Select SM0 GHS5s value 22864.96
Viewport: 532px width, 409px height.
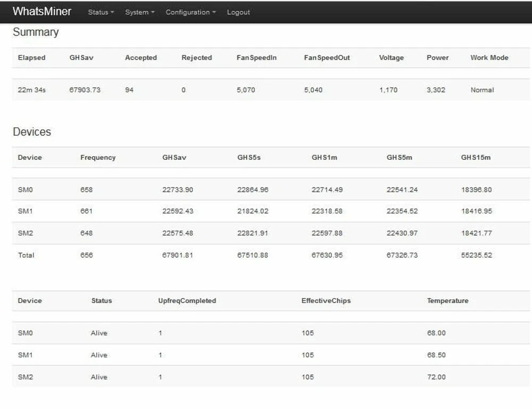click(x=253, y=190)
